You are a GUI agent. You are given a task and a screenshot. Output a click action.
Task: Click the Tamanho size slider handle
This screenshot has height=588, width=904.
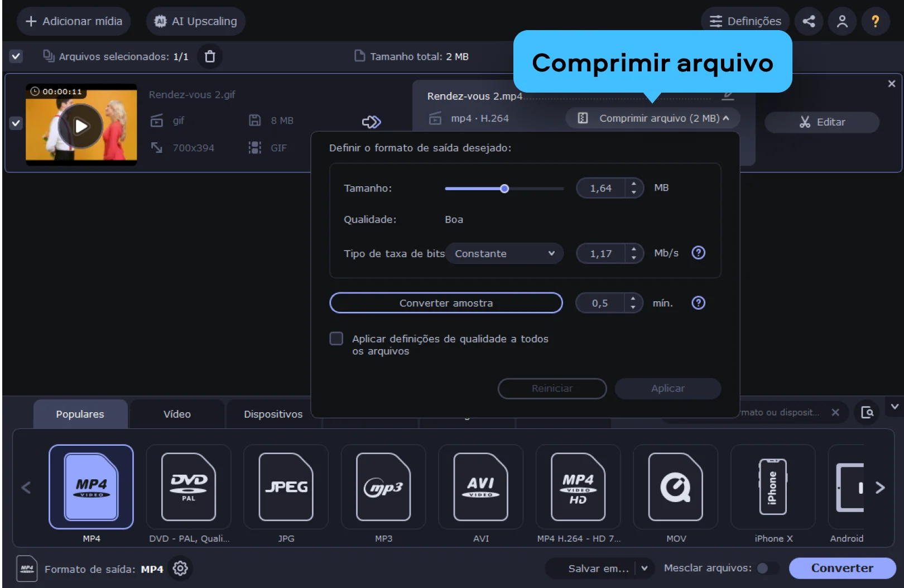[504, 189]
